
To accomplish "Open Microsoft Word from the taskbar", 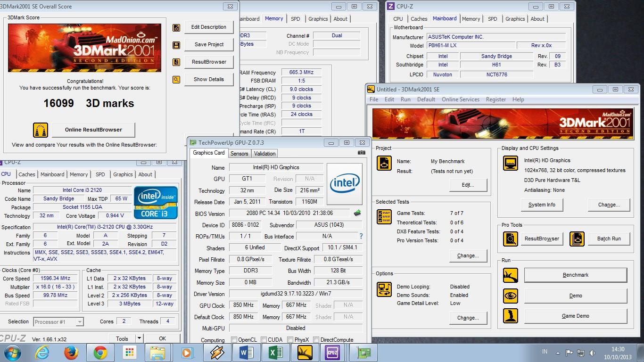I will [x=247, y=352].
